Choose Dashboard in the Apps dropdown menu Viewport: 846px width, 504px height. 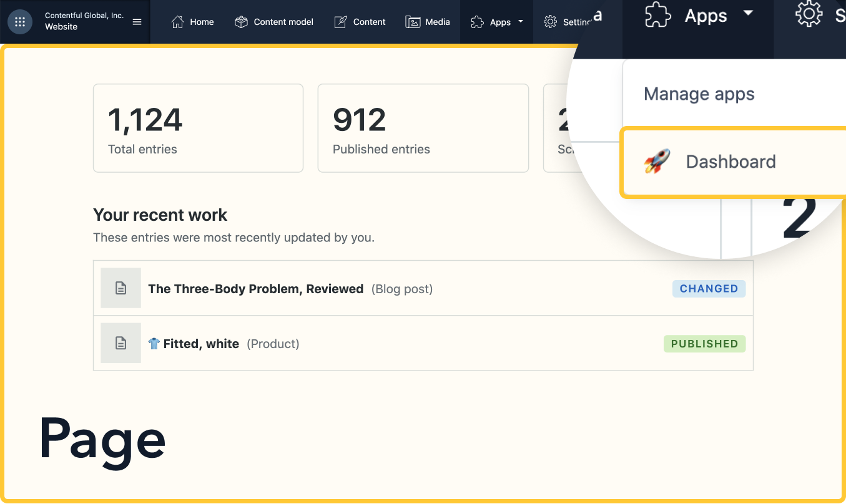pos(730,162)
